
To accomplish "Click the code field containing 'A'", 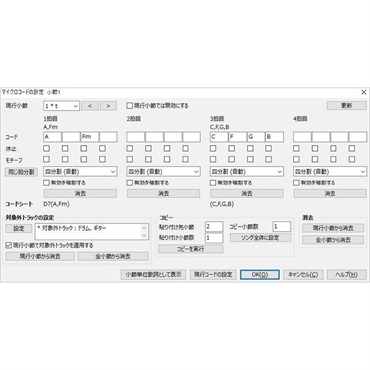I will (x=52, y=137).
